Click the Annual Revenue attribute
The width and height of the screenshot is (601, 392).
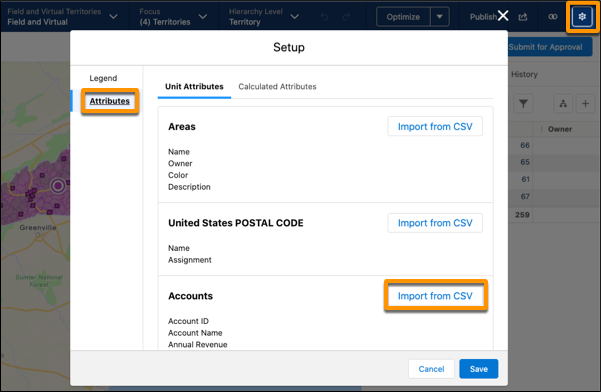point(197,344)
